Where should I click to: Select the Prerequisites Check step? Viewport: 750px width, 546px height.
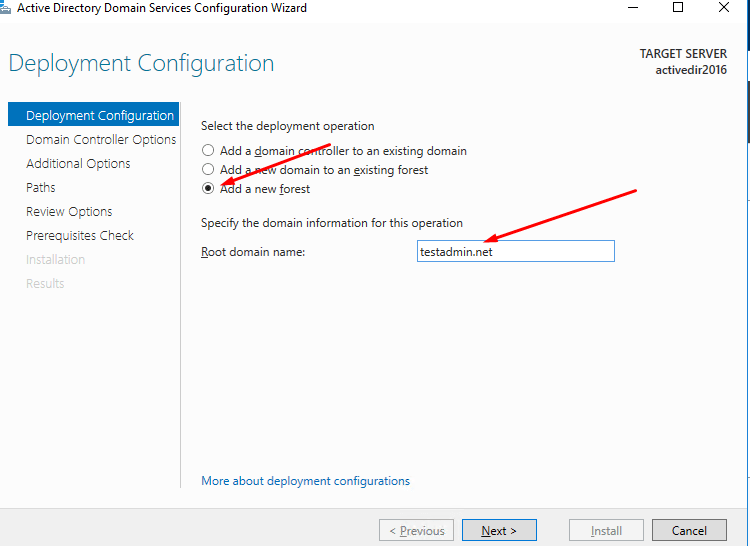[x=80, y=236]
